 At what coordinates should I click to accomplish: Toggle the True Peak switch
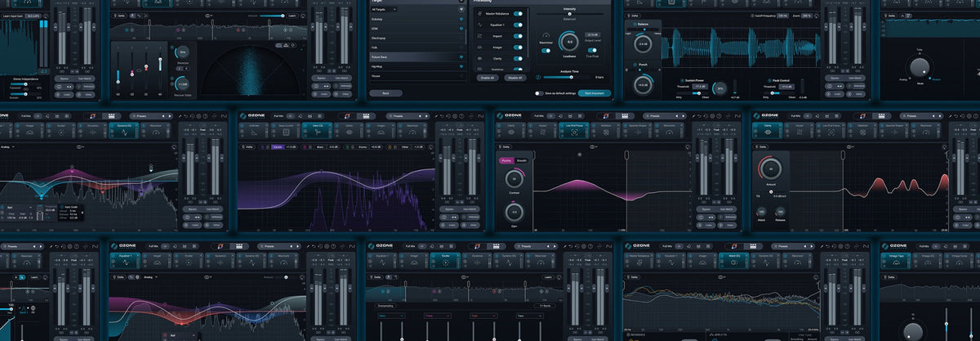592,51
